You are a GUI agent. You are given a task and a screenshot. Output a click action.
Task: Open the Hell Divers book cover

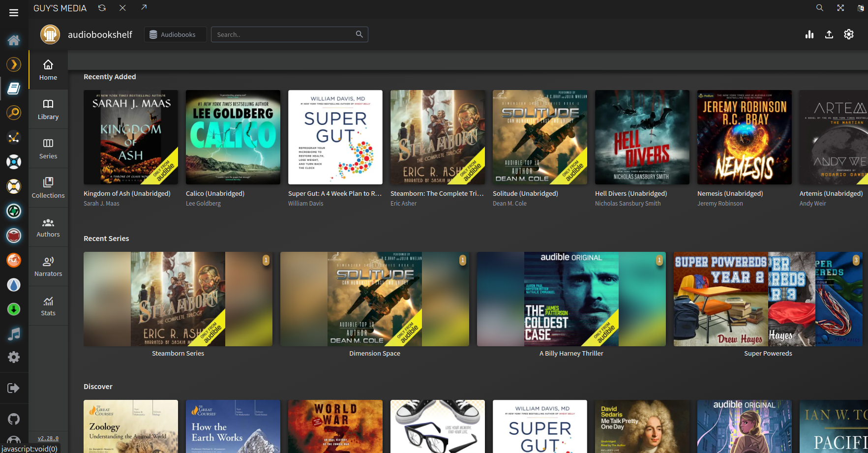(642, 137)
